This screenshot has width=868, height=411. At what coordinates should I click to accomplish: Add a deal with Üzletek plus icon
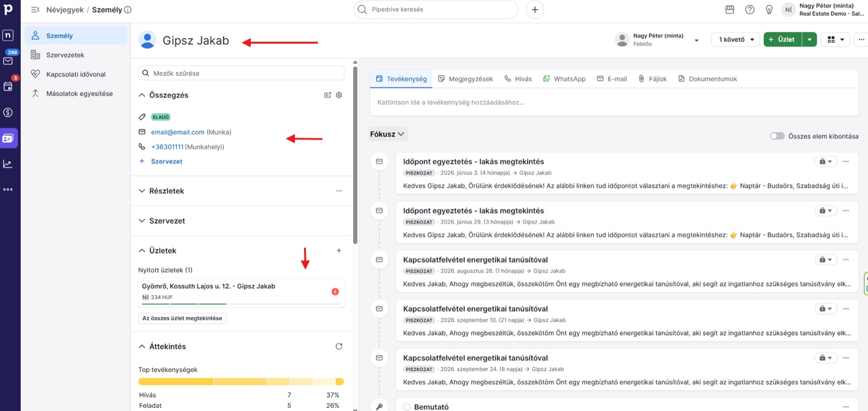pos(339,251)
